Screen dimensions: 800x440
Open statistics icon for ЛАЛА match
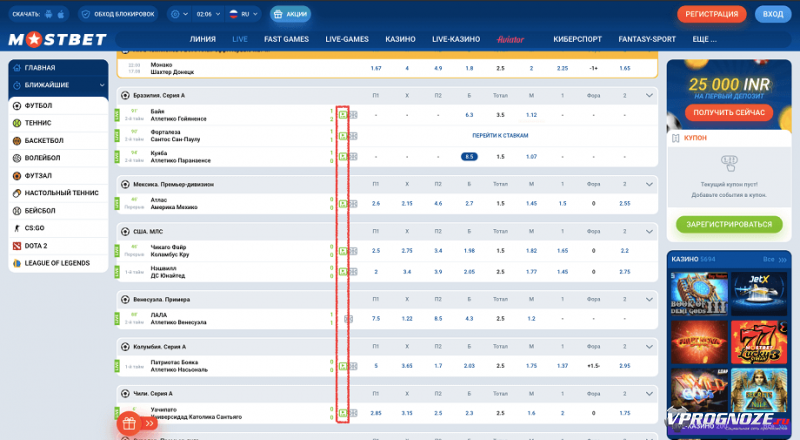point(348,319)
